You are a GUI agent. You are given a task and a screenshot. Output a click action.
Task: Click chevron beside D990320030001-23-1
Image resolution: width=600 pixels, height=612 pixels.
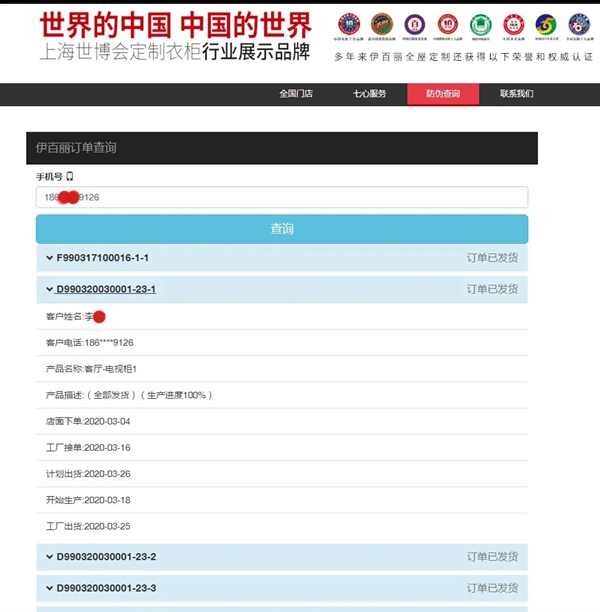point(50,289)
